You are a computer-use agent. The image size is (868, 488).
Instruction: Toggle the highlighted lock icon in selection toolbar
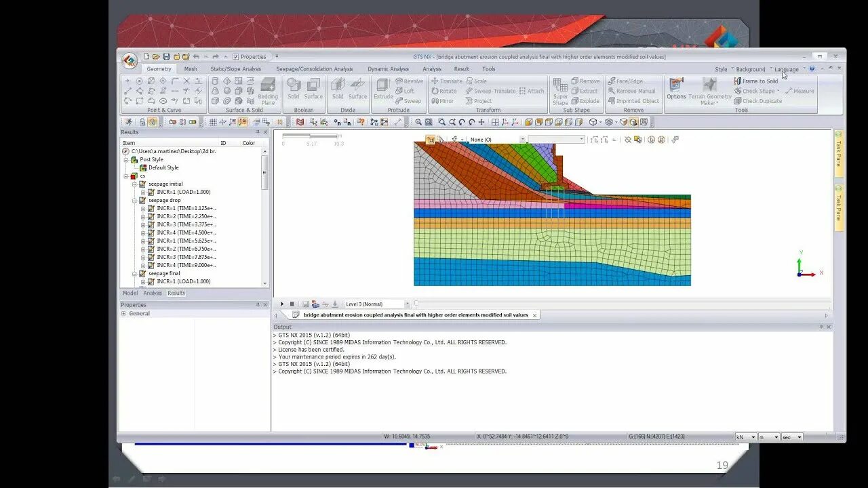click(x=152, y=122)
